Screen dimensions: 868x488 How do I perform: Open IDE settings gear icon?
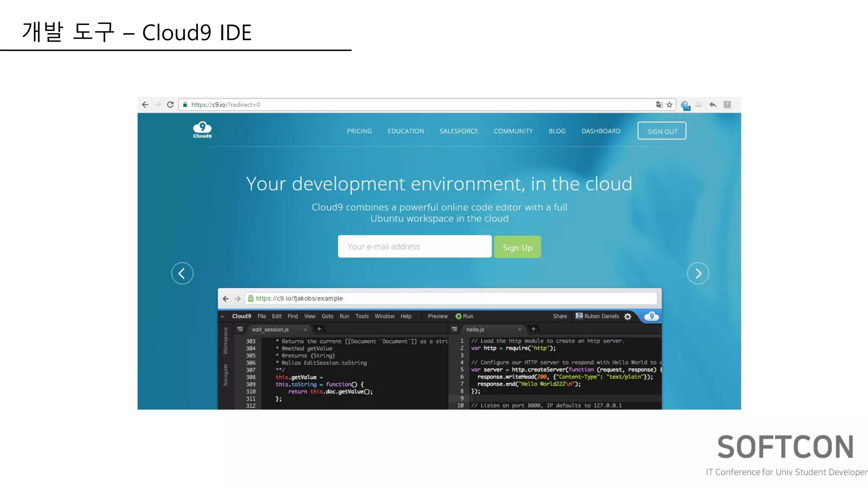tap(628, 316)
